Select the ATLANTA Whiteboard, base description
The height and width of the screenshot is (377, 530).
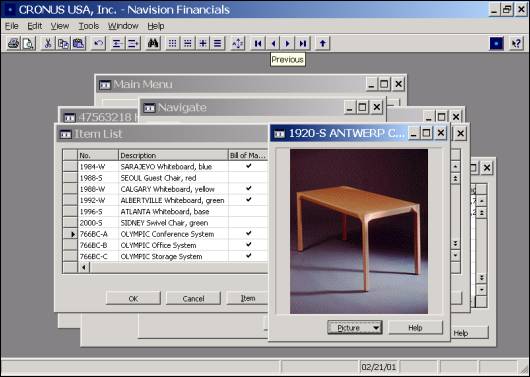pyautogui.click(x=165, y=212)
